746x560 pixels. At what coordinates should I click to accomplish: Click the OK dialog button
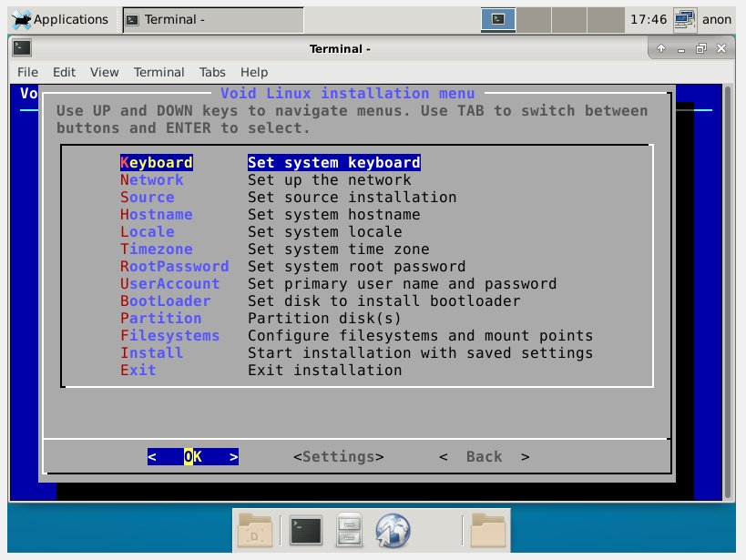tap(193, 457)
